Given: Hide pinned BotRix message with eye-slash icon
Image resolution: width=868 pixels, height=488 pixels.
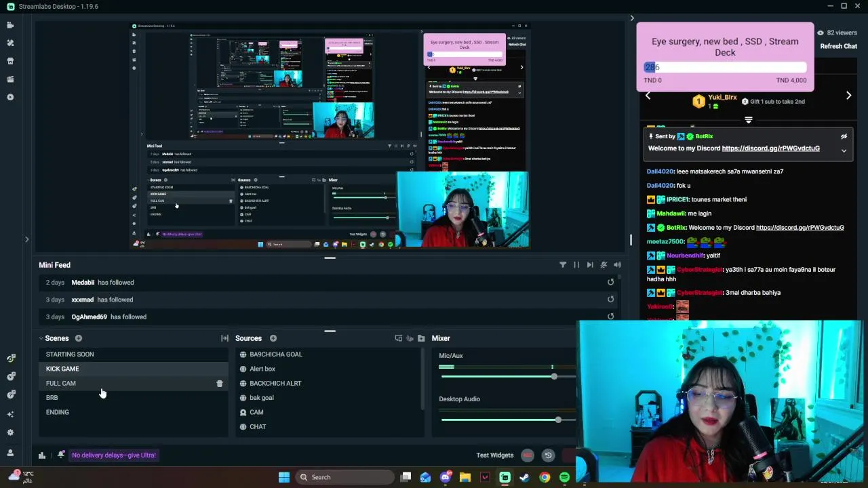Looking at the screenshot, I should 844,136.
